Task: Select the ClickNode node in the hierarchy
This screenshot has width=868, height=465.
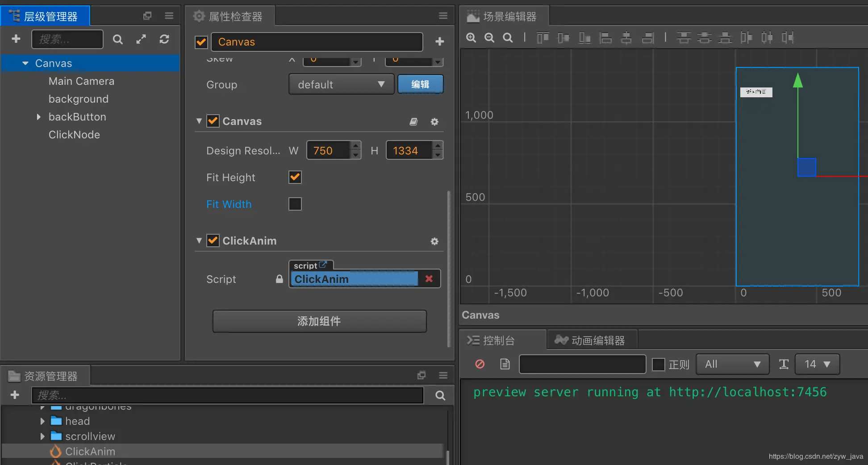Action: 74,135
